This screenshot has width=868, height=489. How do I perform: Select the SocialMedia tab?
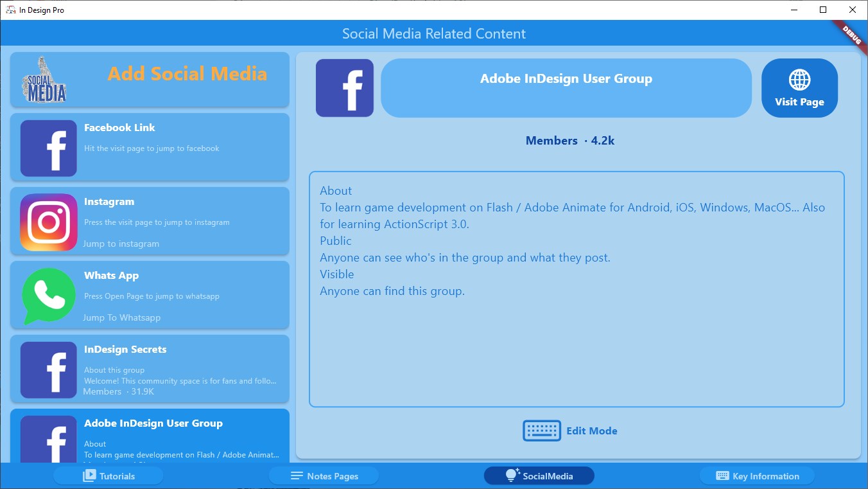539,476
